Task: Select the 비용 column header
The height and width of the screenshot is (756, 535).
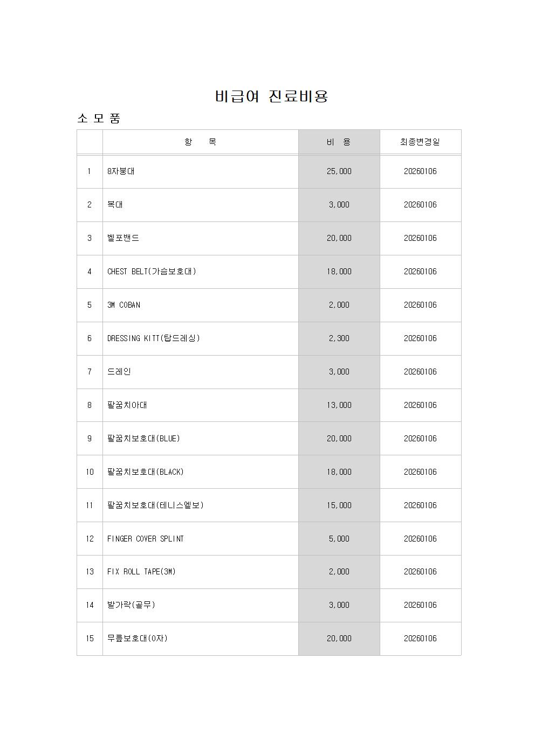Action: click(339, 142)
